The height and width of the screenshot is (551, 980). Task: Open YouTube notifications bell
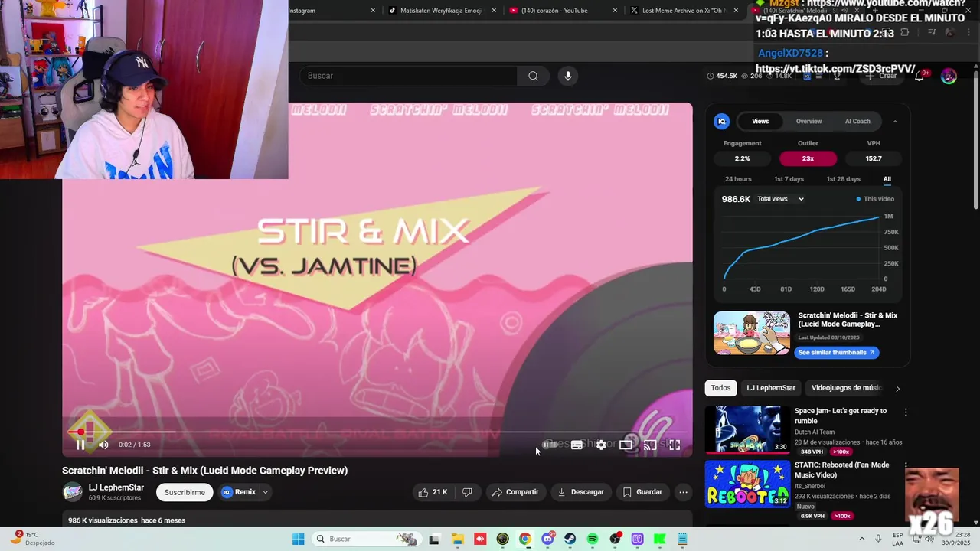tap(920, 76)
